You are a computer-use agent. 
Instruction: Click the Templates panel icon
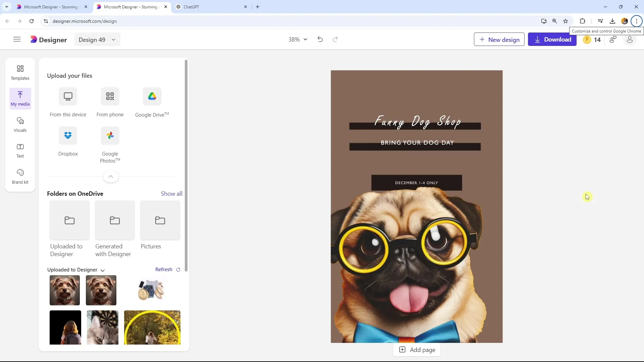[x=20, y=72]
